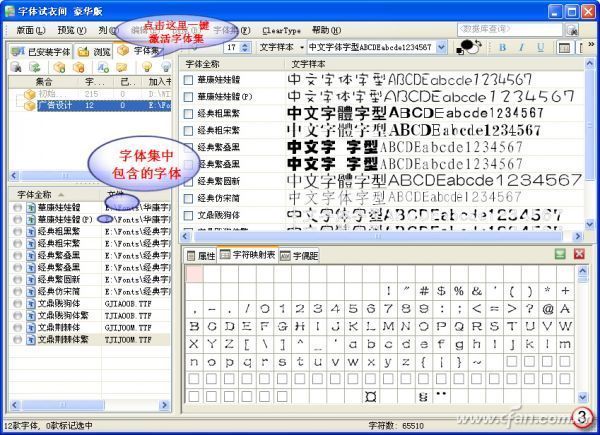Click the font file icon for 文鼎贱狗体繁
This screenshot has width=600, height=435.
(31, 316)
